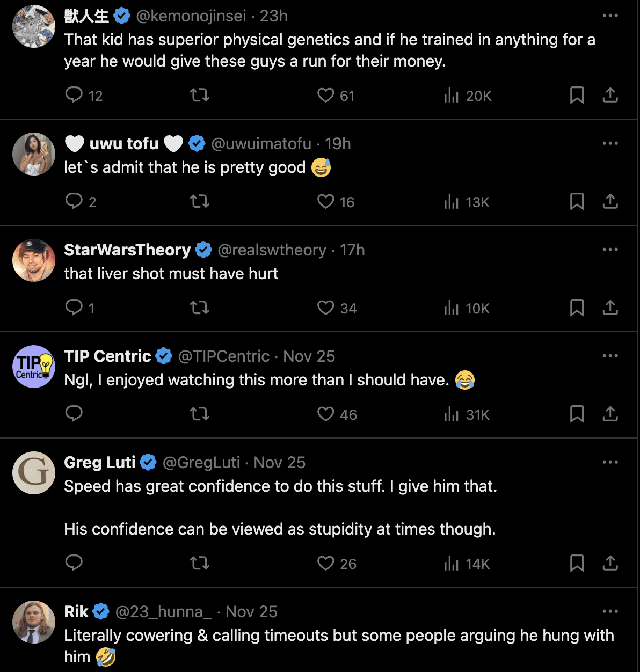Reply to Greg Luti's tweet

[74, 564]
